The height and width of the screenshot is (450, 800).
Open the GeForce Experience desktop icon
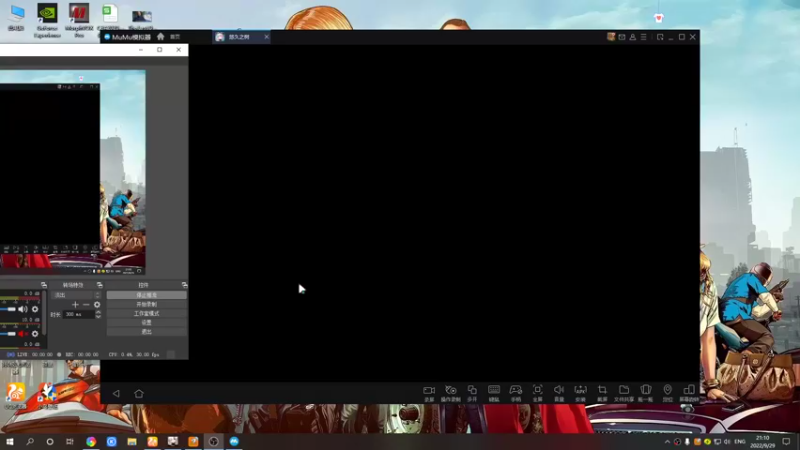click(47, 19)
